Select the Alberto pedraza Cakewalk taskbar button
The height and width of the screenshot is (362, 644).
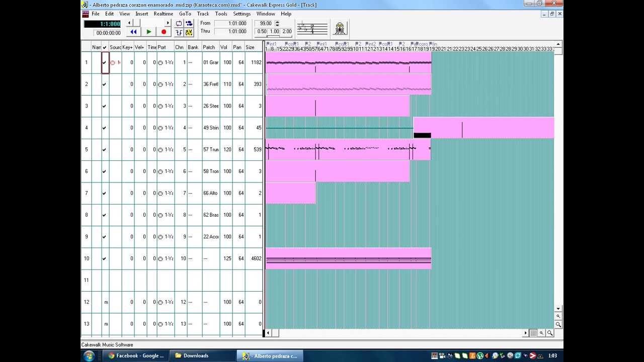pyautogui.click(x=270, y=355)
